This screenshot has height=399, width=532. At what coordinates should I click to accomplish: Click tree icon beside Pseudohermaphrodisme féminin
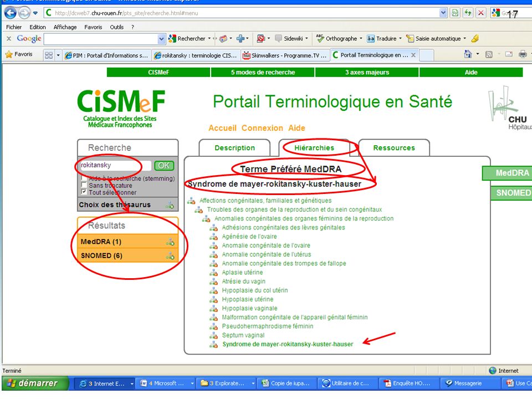pos(213,327)
